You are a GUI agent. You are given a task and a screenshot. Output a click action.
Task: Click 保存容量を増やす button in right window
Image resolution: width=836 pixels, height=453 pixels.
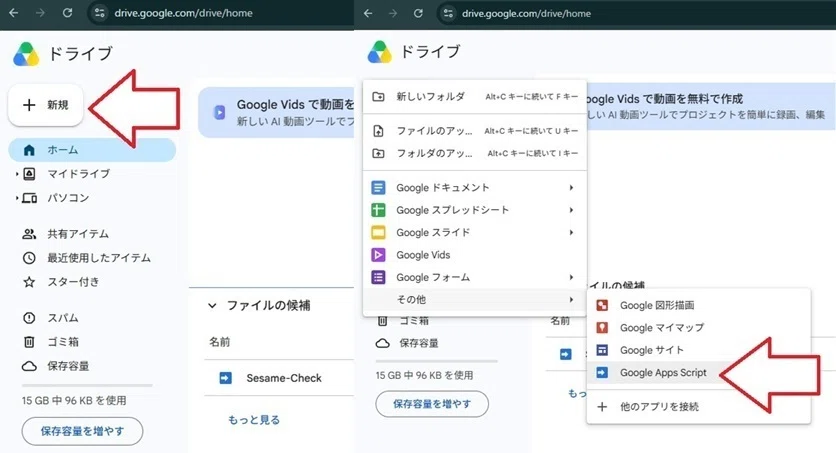(x=432, y=404)
